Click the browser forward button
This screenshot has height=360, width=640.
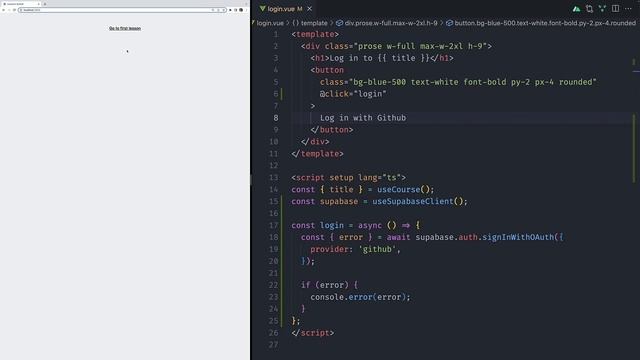point(9,10)
